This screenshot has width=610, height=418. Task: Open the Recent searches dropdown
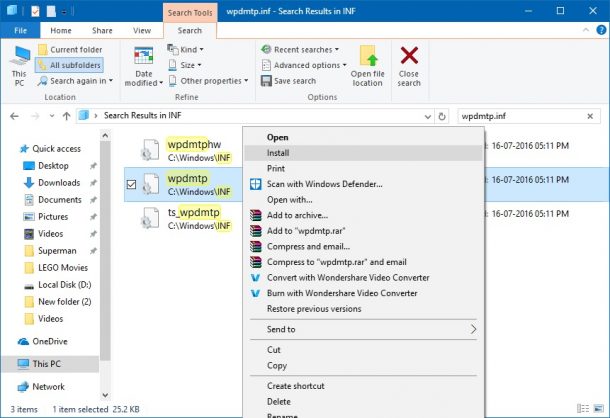tap(300, 49)
